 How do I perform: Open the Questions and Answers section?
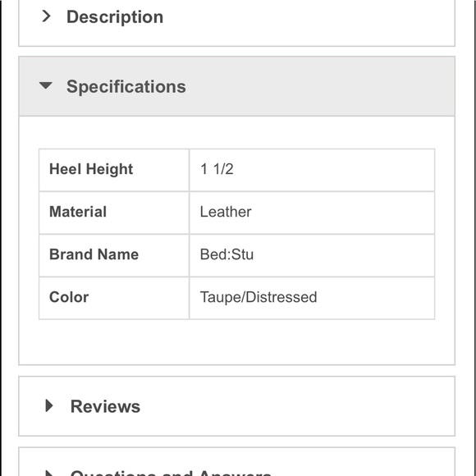coord(237,462)
